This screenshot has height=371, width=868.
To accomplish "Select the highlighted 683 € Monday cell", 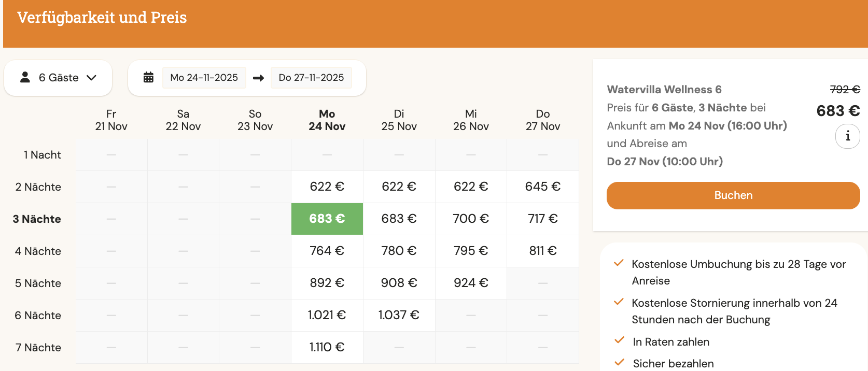I will (327, 219).
